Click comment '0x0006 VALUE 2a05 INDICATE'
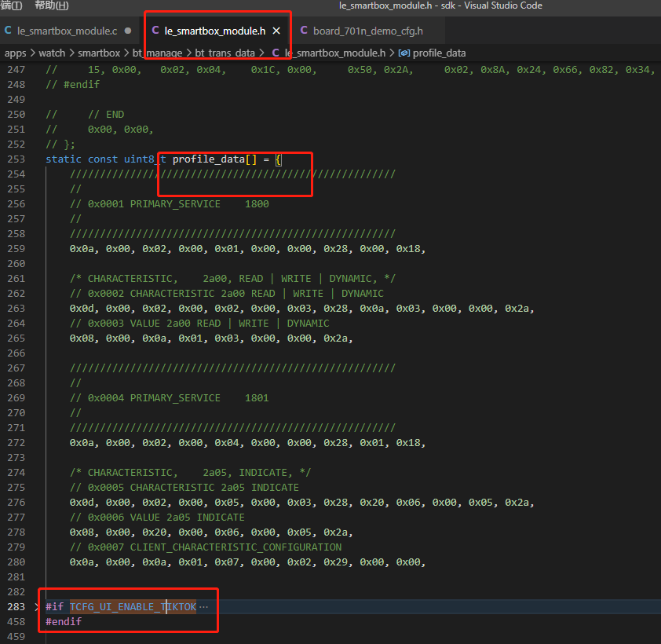 [157, 518]
